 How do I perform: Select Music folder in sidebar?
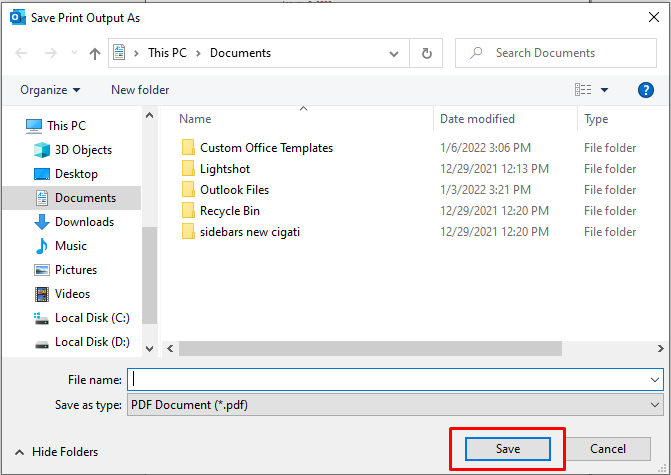pyautogui.click(x=70, y=246)
